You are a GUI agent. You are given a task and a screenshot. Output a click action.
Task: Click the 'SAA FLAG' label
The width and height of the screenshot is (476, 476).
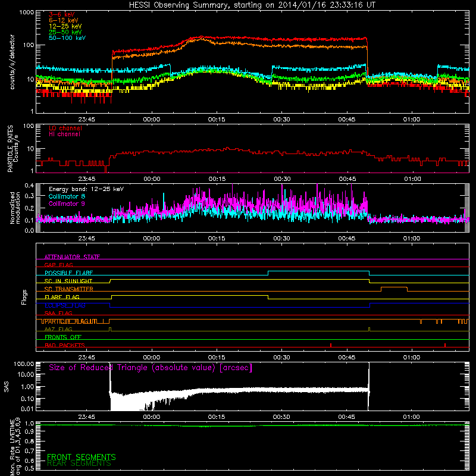58,313
